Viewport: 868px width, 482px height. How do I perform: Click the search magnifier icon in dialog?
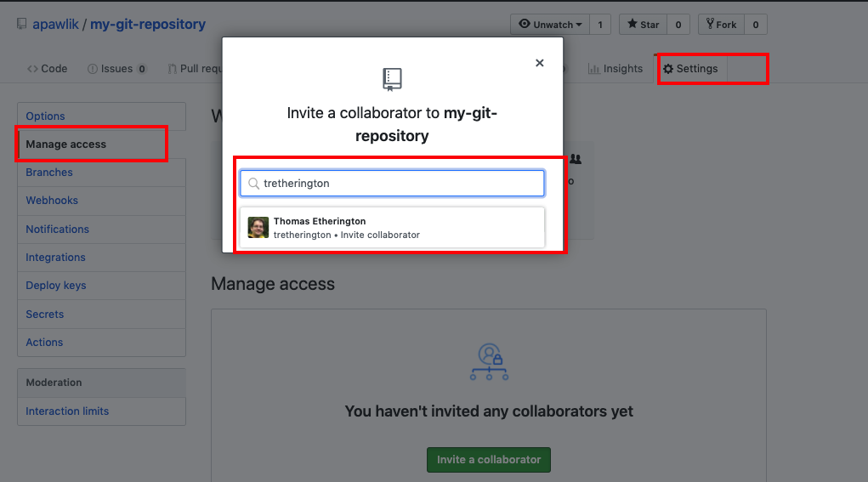click(253, 183)
